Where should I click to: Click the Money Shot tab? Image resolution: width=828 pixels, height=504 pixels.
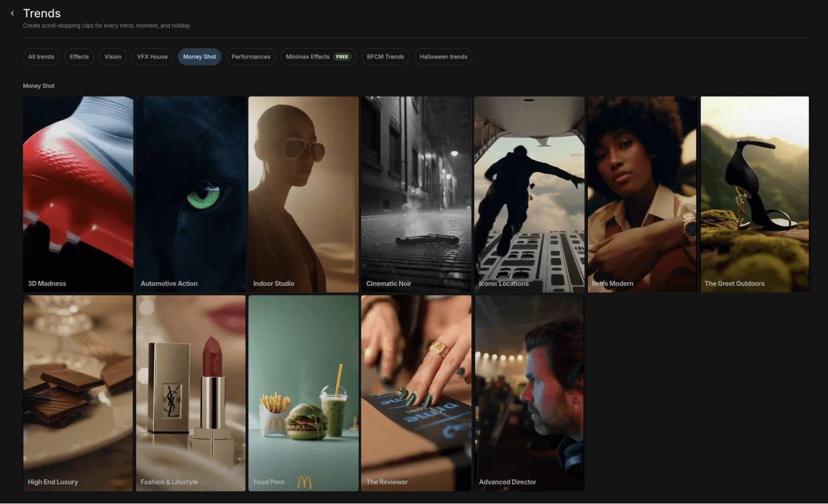tap(199, 57)
